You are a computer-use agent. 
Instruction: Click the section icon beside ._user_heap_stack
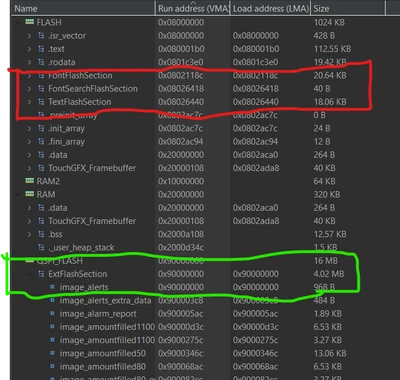pyautogui.click(x=41, y=247)
